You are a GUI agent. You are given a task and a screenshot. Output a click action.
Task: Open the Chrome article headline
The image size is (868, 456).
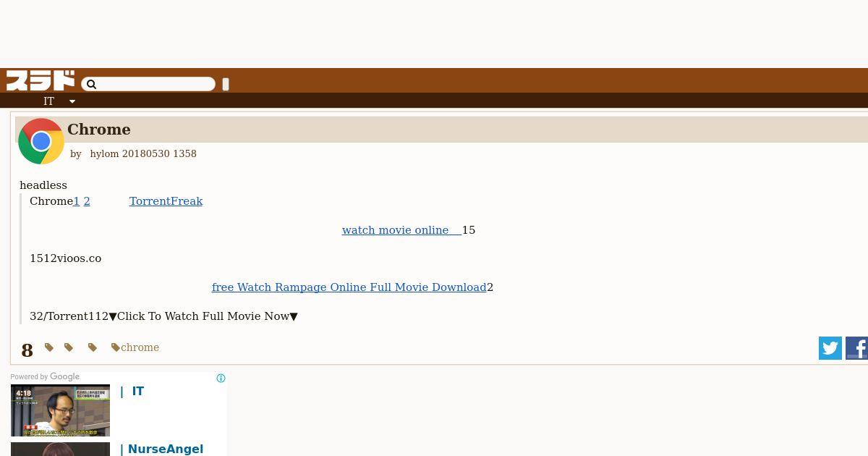point(99,130)
